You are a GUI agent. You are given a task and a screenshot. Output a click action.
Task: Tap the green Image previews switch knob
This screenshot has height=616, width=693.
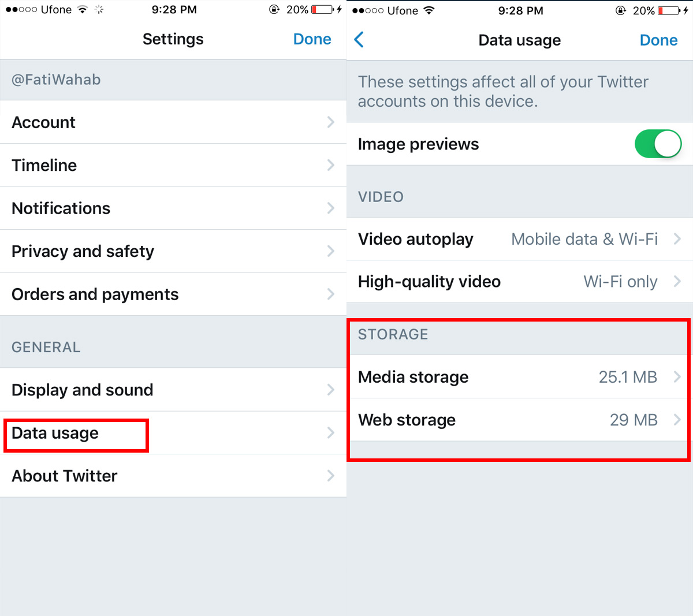click(x=667, y=144)
